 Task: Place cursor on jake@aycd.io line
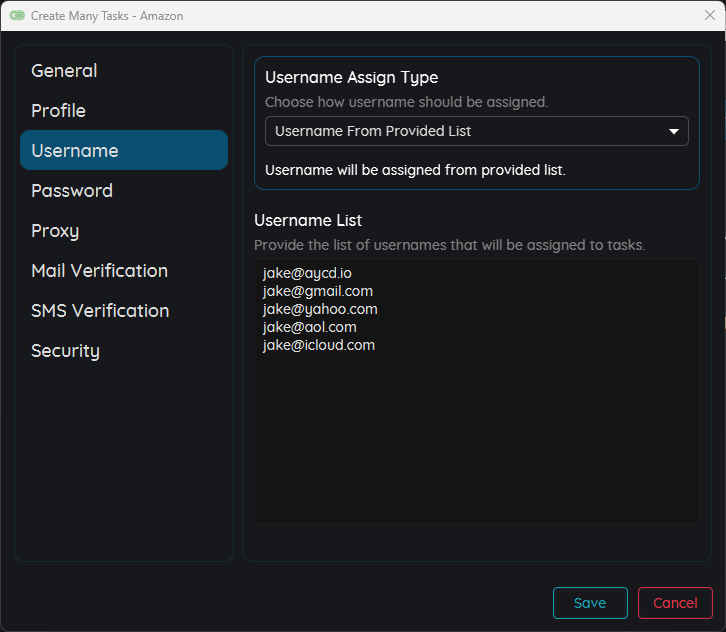tap(307, 274)
